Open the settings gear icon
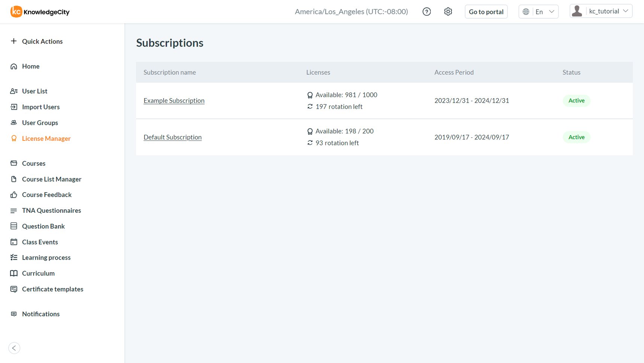 pos(448,11)
